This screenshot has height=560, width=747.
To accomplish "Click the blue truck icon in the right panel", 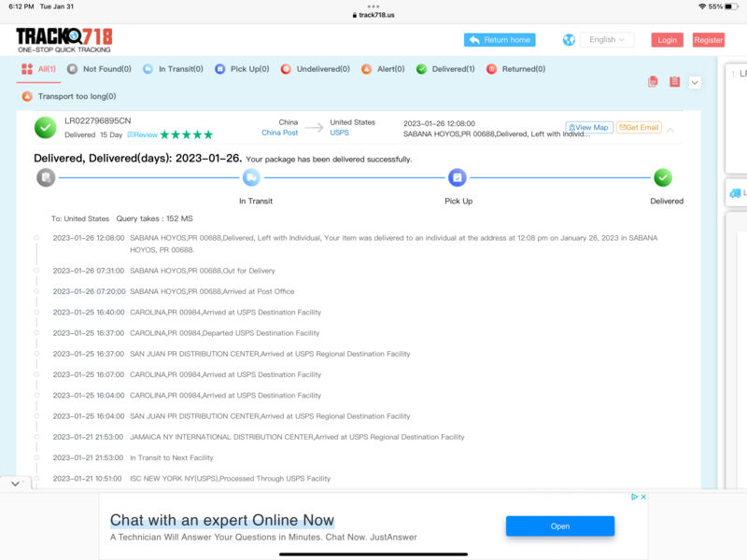I will (735, 193).
